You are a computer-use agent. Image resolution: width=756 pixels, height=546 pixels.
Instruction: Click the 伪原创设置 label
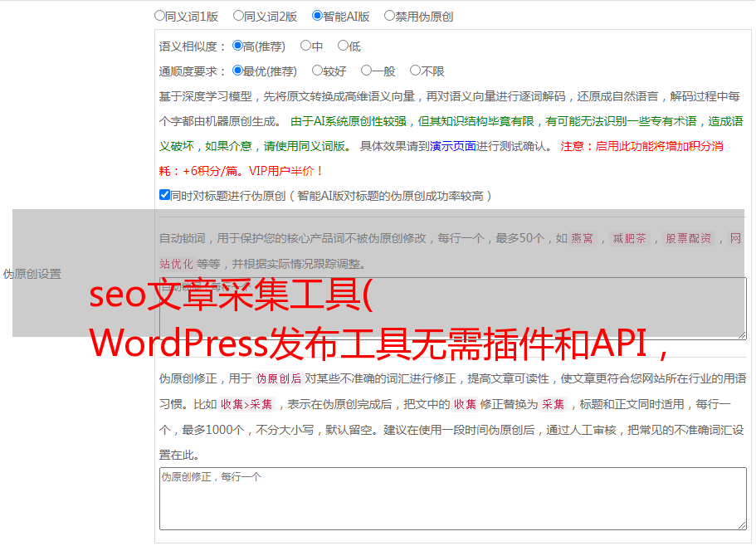pyautogui.click(x=32, y=274)
